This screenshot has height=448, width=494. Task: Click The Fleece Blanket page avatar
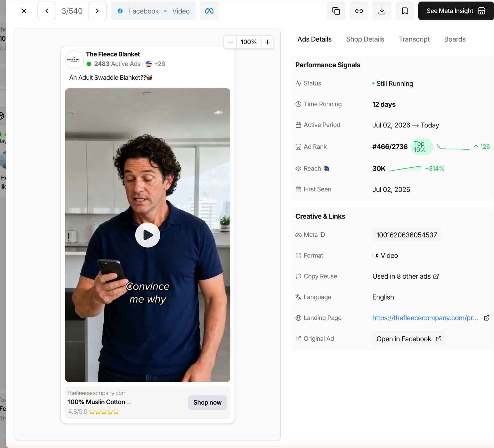point(74,60)
